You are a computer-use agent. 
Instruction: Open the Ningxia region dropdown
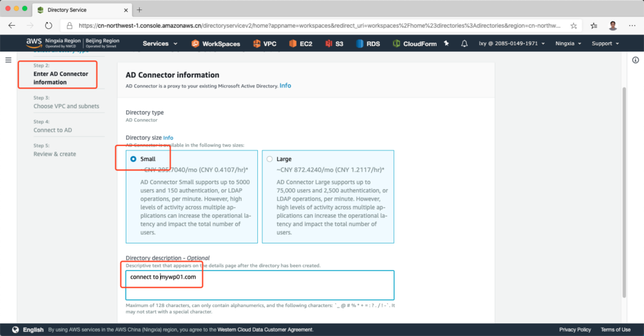point(569,43)
